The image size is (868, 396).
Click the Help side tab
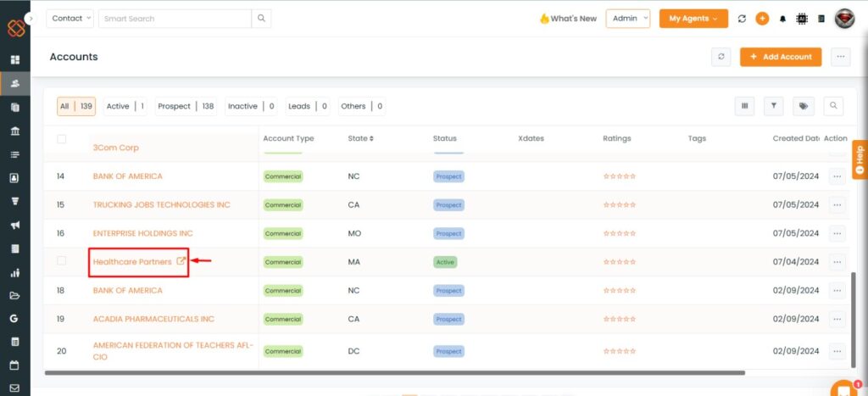pos(860,160)
